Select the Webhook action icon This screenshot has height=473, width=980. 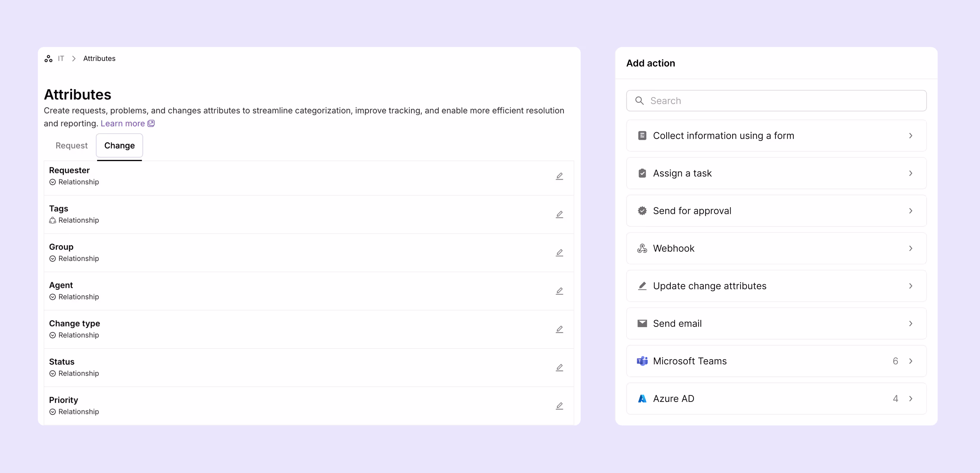click(x=642, y=248)
